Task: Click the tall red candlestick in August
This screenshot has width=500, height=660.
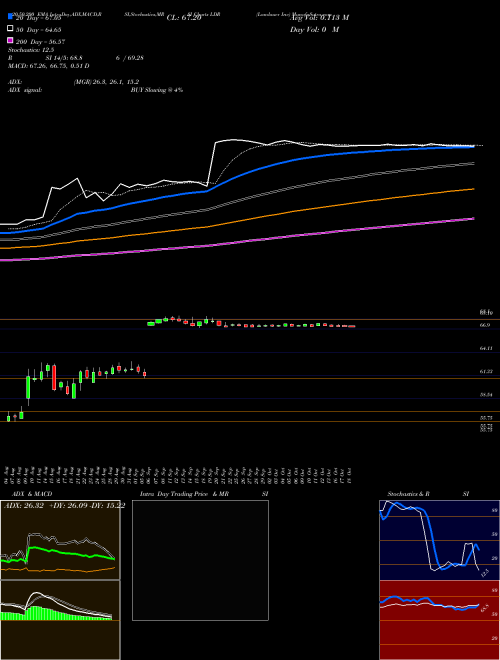Action: 54,378
